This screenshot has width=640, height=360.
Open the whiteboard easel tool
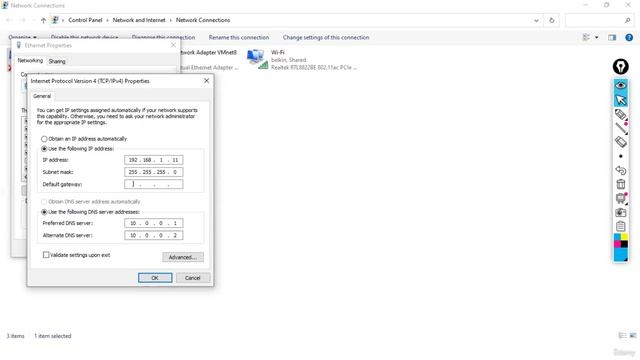click(x=621, y=198)
